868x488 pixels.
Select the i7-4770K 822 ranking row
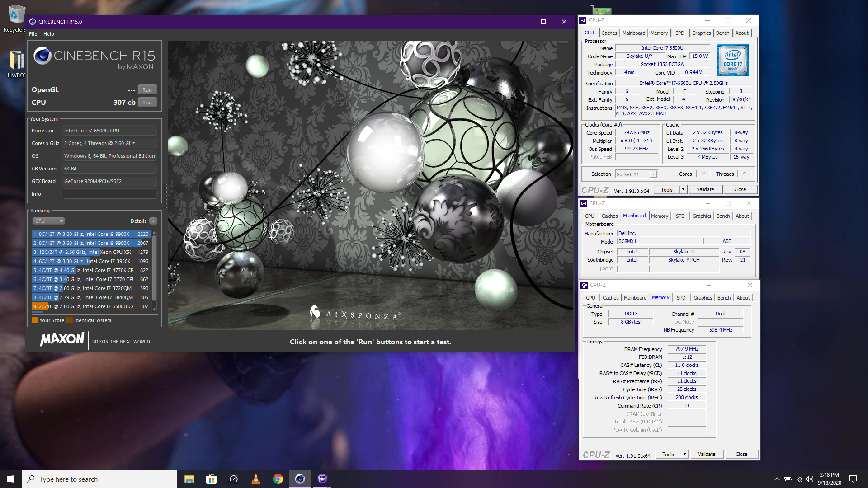(x=91, y=270)
